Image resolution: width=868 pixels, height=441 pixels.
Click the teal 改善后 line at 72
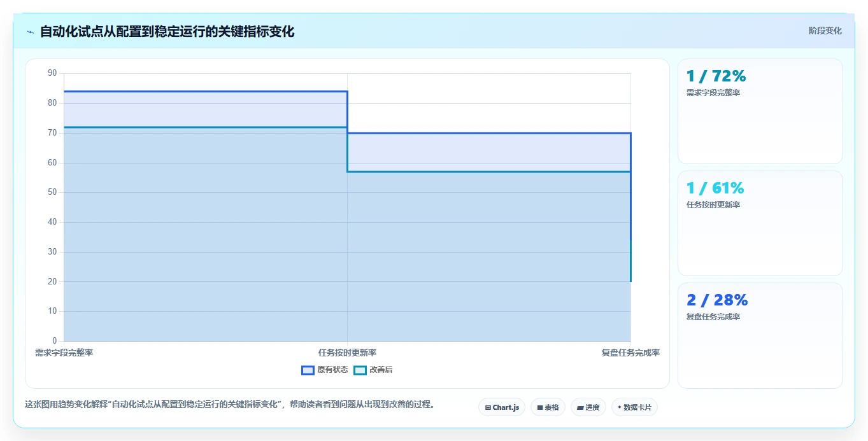tap(205, 127)
